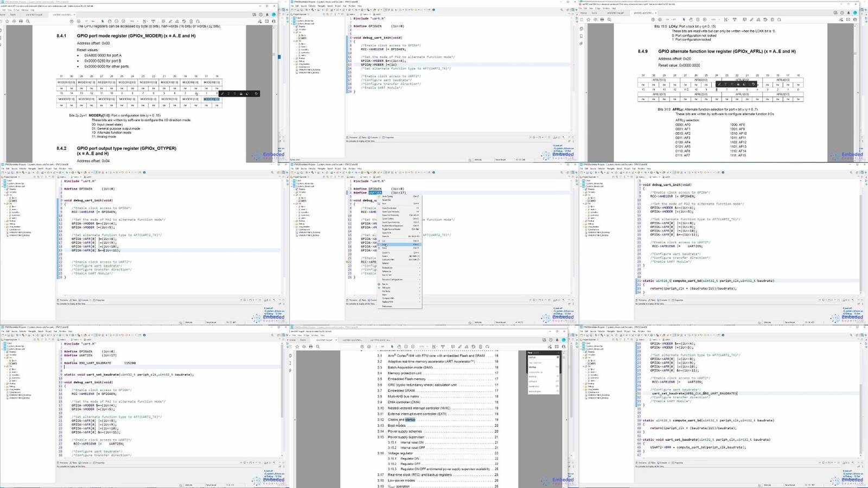Image resolution: width=868 pixels, height=488 pixels.
Task: Click blue info icon in toolbar of context-menu IDE window
Action: pos(433,172)
